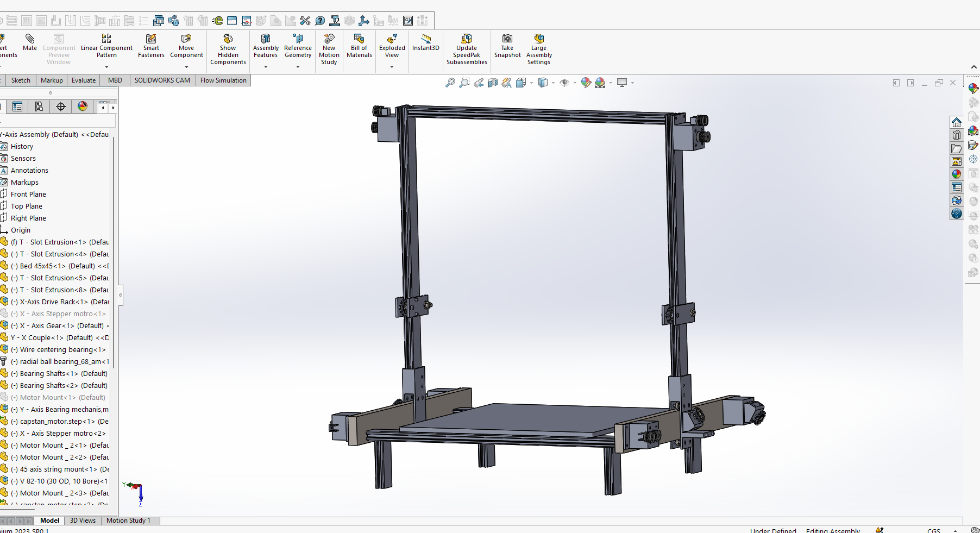Switch to the Markup tab
980x533 pixels.
(52, 80)
